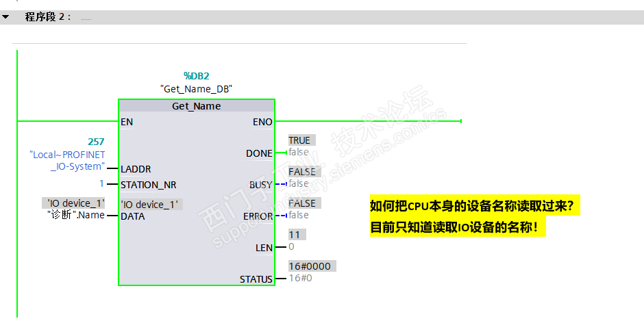
Task: Click the 16#0 operand at STATUS output
Action: pos(300,278)
